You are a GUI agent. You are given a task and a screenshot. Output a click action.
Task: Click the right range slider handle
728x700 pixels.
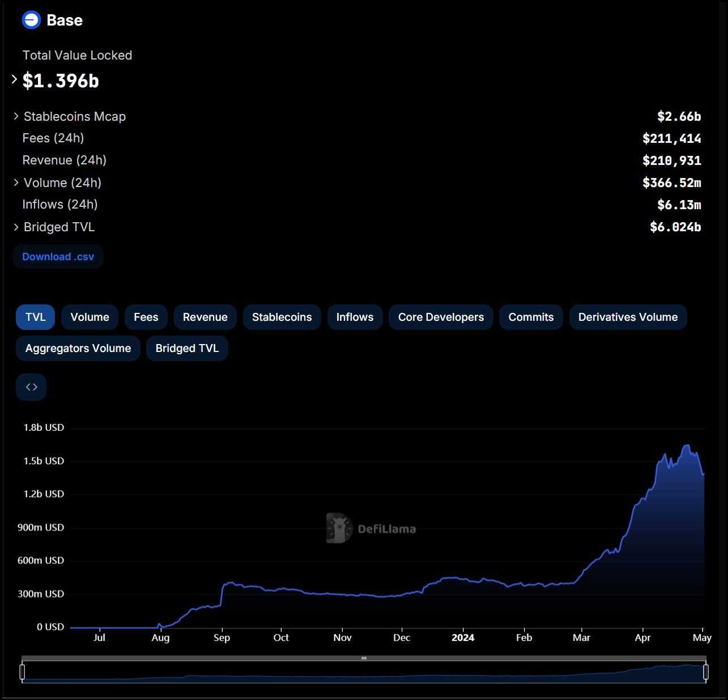coord(706,672)
